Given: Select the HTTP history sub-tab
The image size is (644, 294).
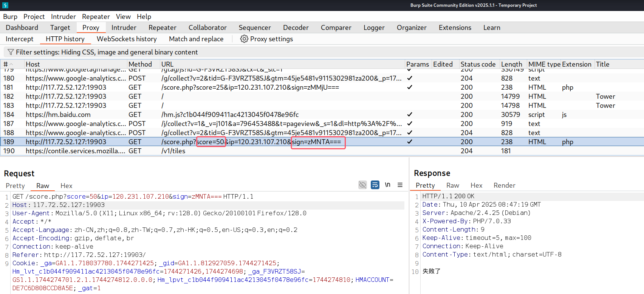Looking at the screenshot, I should (x=65, y=39).
